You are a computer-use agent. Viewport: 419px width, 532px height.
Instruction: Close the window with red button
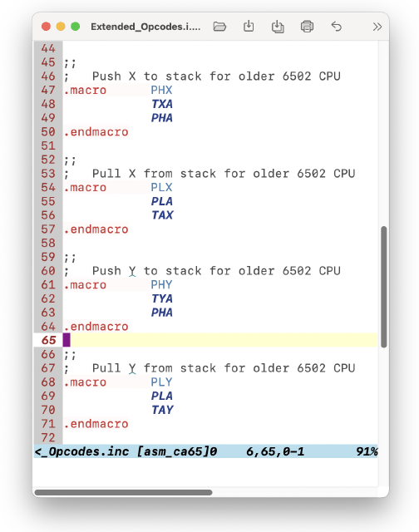tap(47, 27)
